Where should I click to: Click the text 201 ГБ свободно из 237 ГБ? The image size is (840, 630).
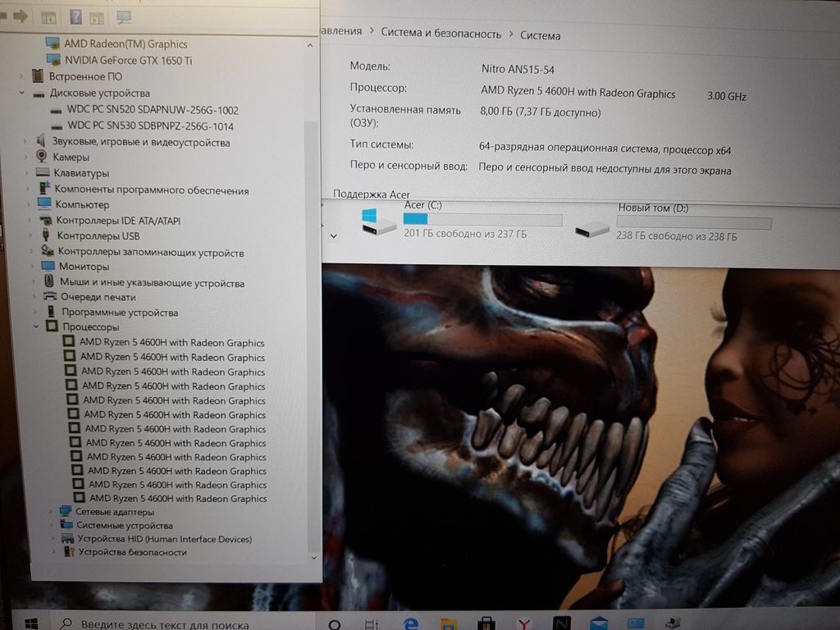[x=465, y=234]
